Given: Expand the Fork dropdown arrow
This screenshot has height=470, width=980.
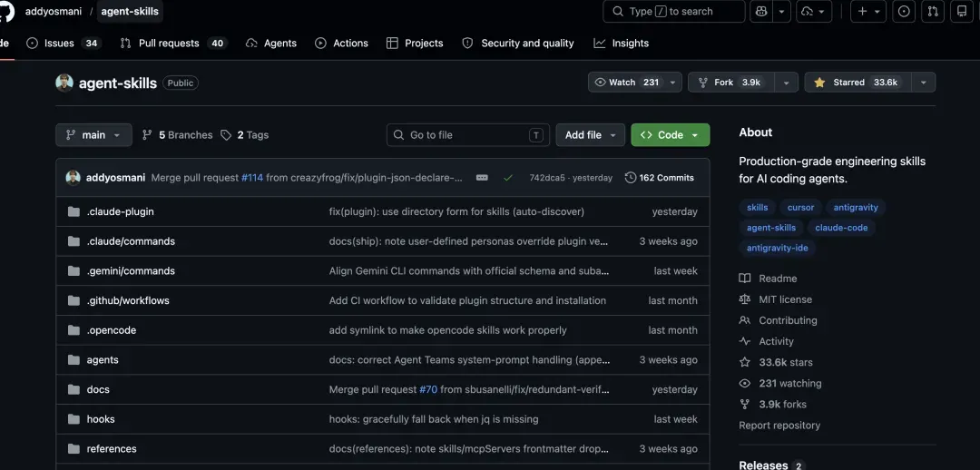Looking at the screenshot, I should click(786, 83).
